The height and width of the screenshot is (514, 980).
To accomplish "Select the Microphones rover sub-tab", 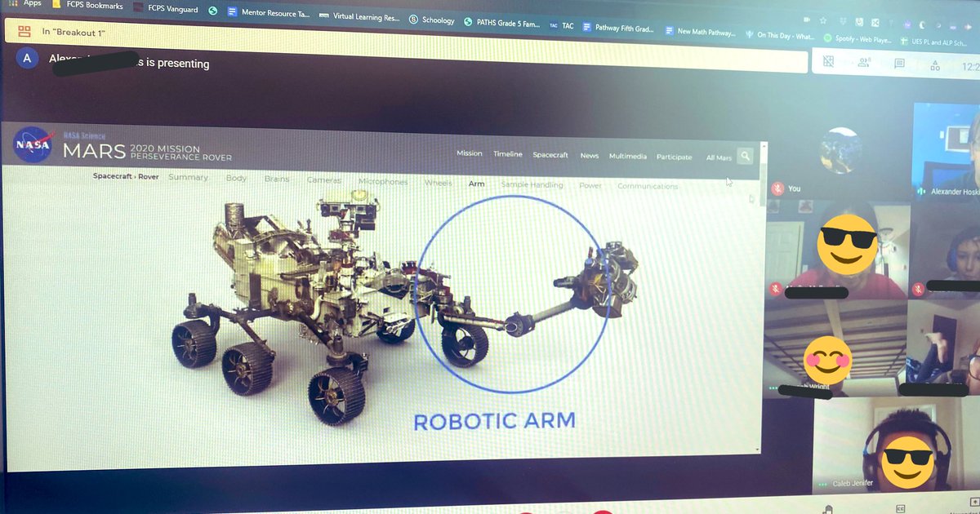I will pos(383,182).
